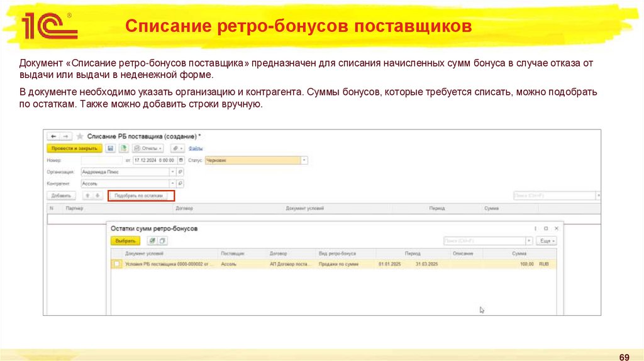This screenshot has width=644, height=361.
Task: Click the Провести и закрыть button
Action: (74, 148)
